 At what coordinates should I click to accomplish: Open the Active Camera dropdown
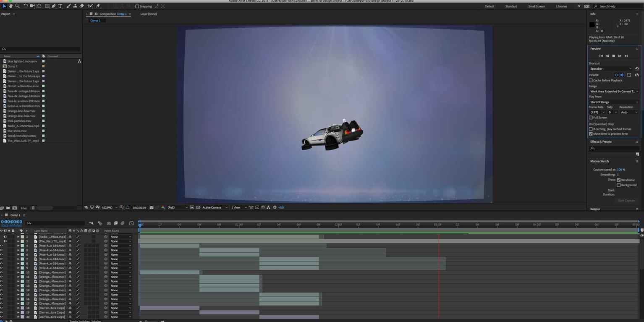tap(215, 207)
